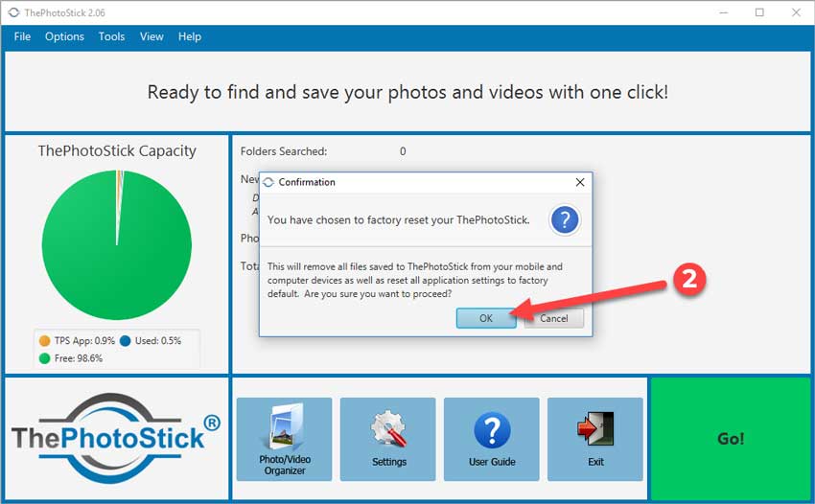The height and width of the screenshot is (504, 815).
Task: Close ThePhotoStick main window
Action: click(x=796, y=12)
